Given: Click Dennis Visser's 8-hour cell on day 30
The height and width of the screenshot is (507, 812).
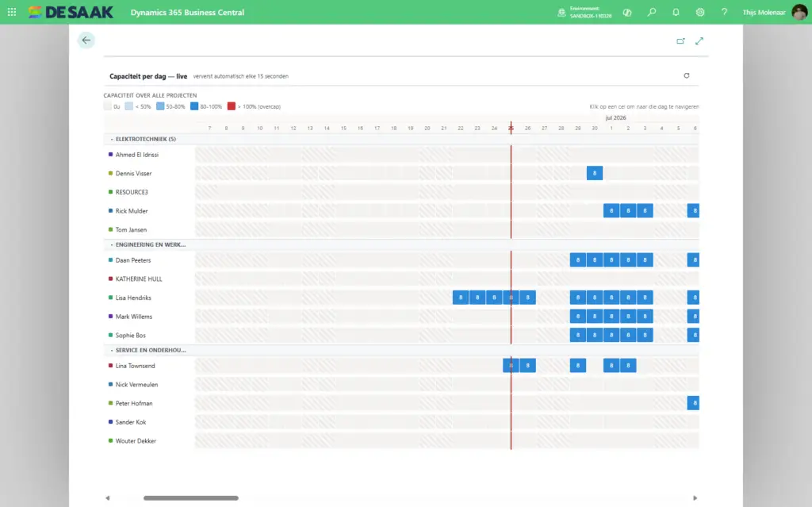Looking at the screenshot, I should point(595,173).
